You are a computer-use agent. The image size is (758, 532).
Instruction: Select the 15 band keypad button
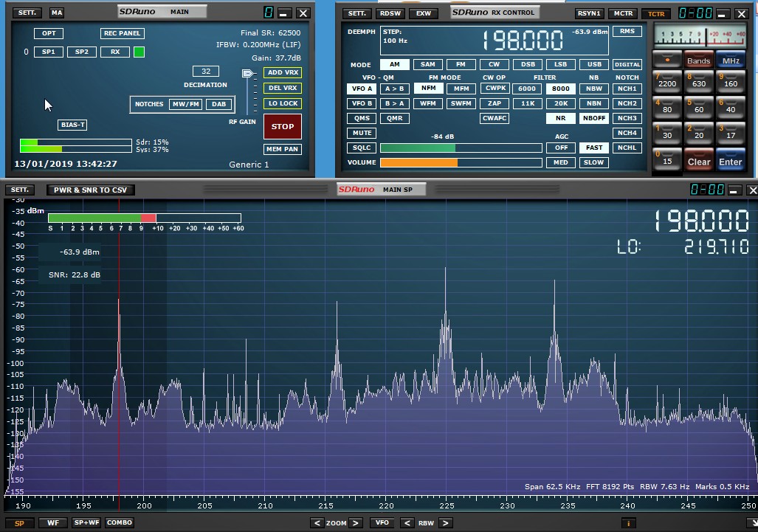tap(667, 159)
